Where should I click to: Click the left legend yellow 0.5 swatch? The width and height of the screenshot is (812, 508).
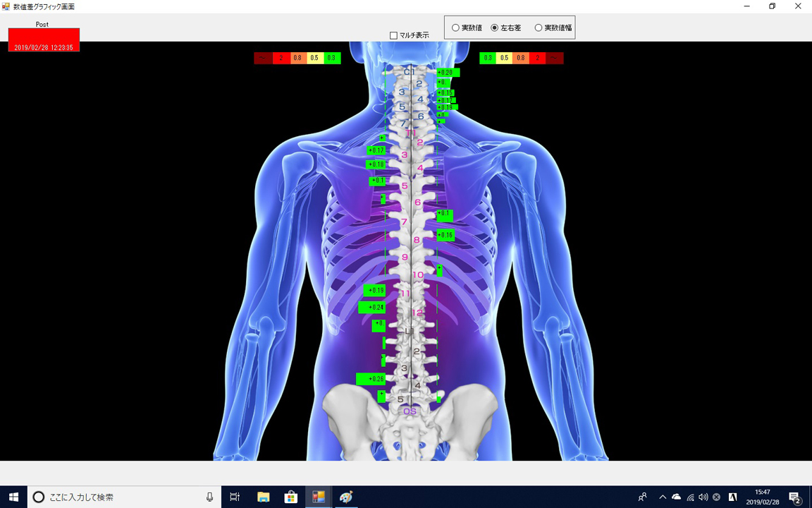pyautogui.click(x=314, y=58)
